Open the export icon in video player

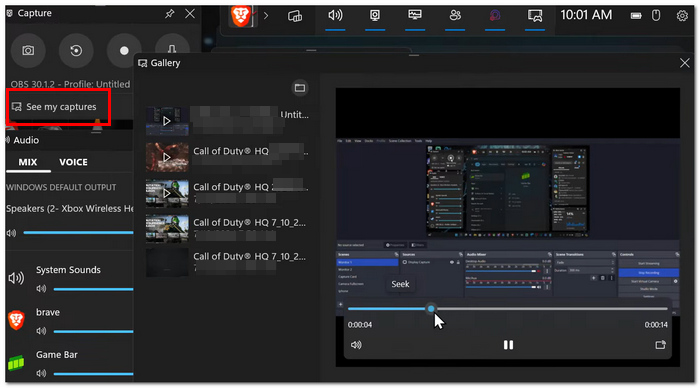(660, 345)
